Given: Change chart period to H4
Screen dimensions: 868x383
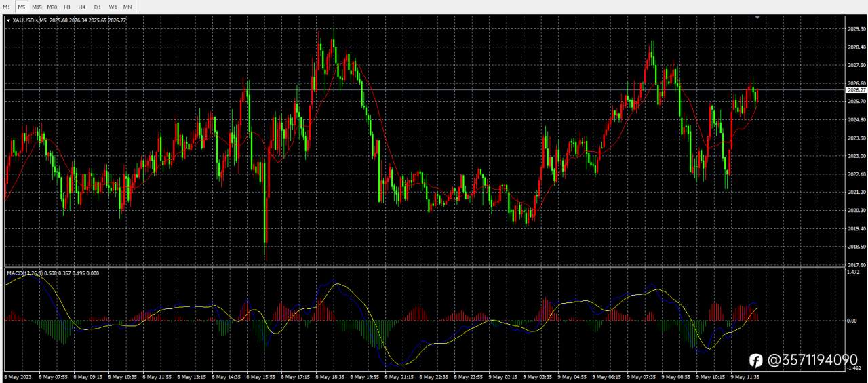Looking at the screenshot, I should click(82, 7).
